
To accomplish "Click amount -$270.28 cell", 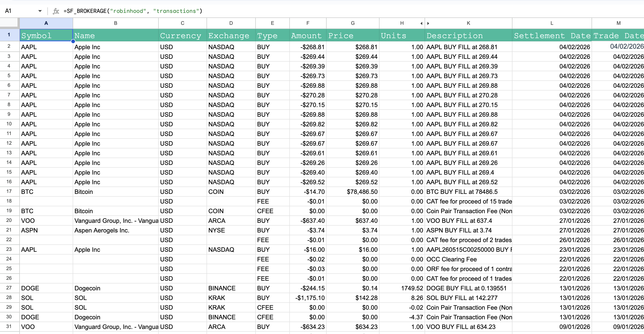I will coord(308,95).
